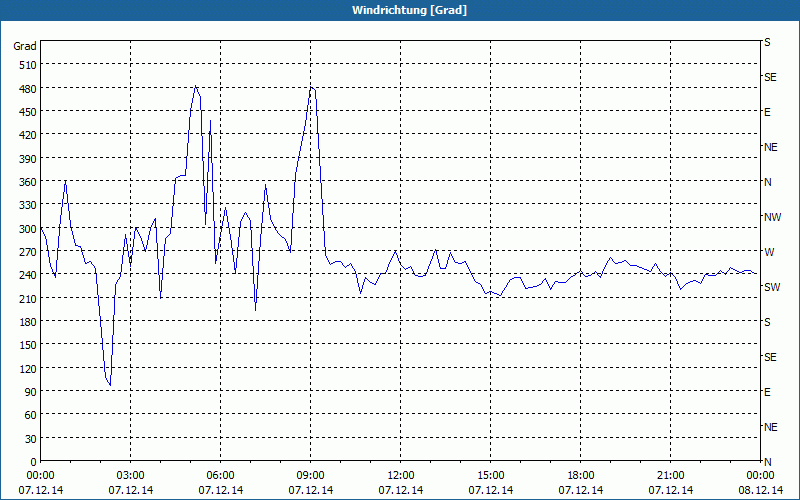
Task: Click the E compass label level with 90
Action: 767,392
